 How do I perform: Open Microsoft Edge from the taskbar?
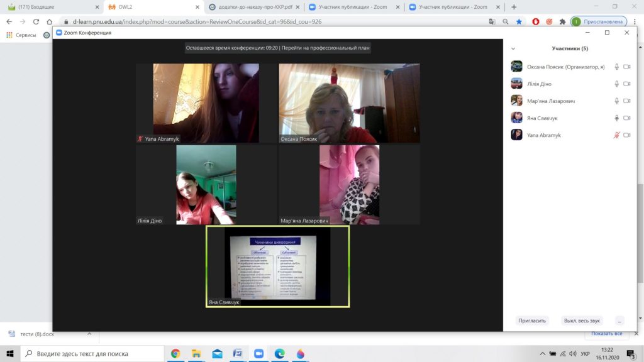[279, 354]
